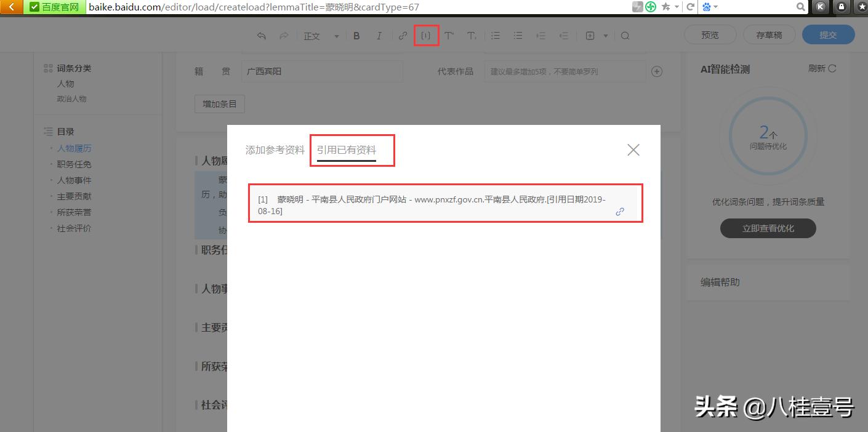Click the 立即查看优化 button
This screenshot has height=432, width=868.
(768, 228)
